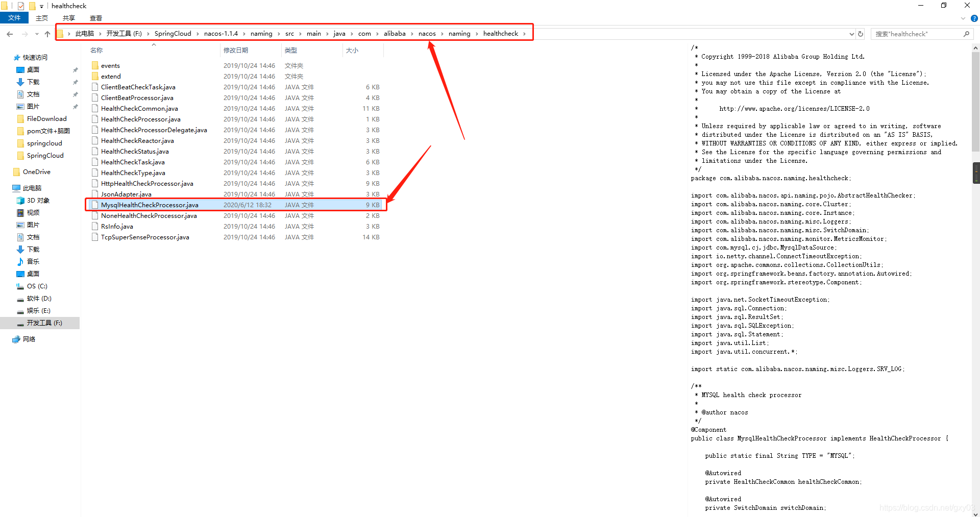Image resolution: width=980 pixels, height=517 pixels.
Task: Select alibaba breadcrumb segment
Action: (395, 34)
